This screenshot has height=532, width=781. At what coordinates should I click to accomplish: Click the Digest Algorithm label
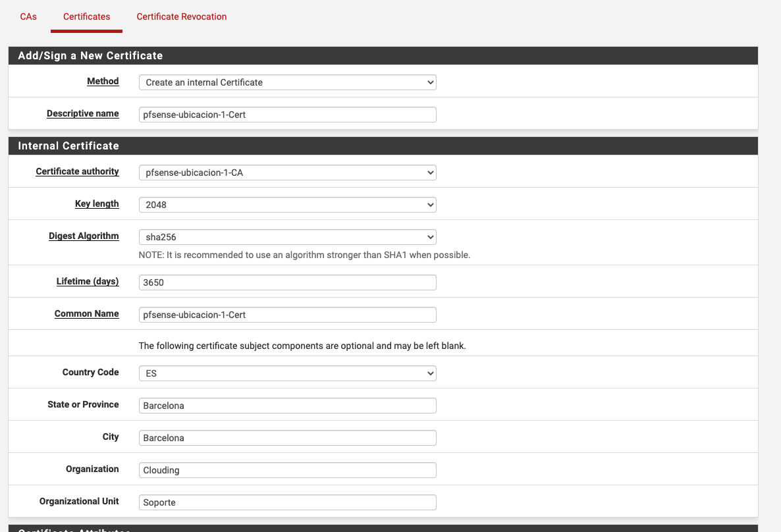(x=84, y=236)
